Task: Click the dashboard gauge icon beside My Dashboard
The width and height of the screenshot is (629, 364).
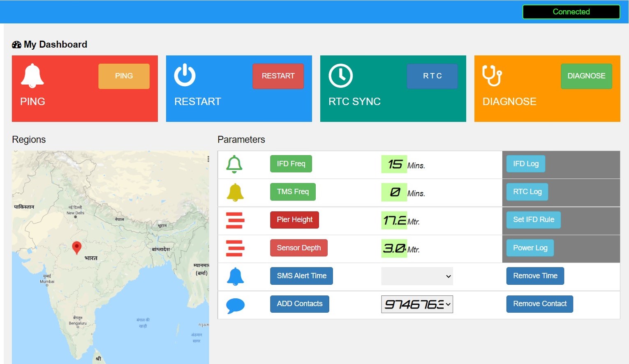Action: click(16, 45)
